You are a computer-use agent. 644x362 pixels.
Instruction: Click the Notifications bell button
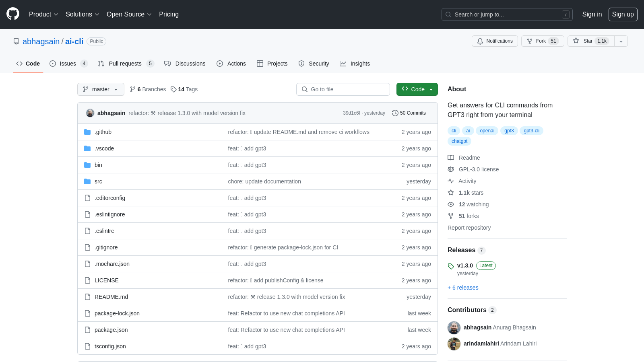point(495,41)
